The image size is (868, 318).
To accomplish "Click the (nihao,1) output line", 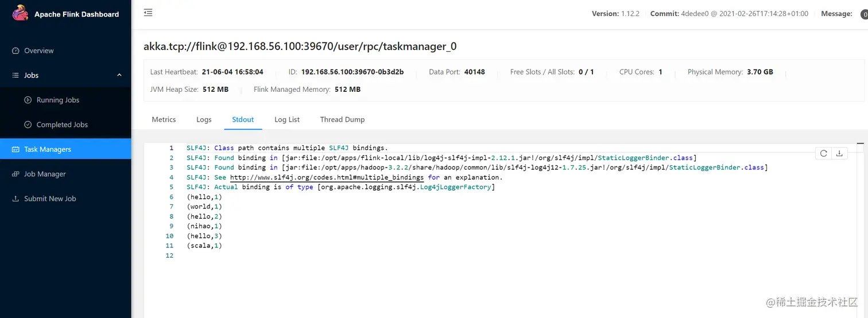I will pos(204,226).
